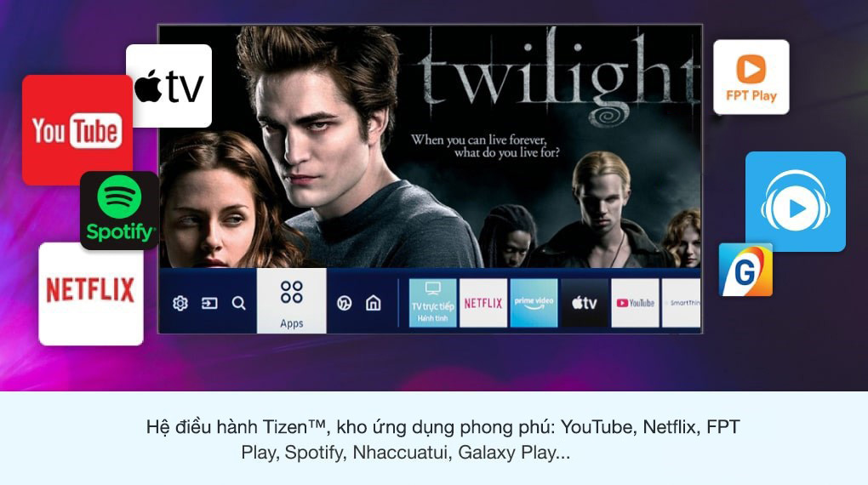Screen dimensions: 868x485
Task: Click the Galaxy Play G icon
Action: (745, 270)
